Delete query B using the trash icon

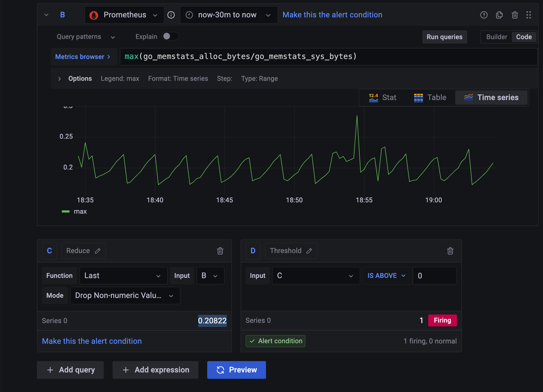tap(515, 15)
